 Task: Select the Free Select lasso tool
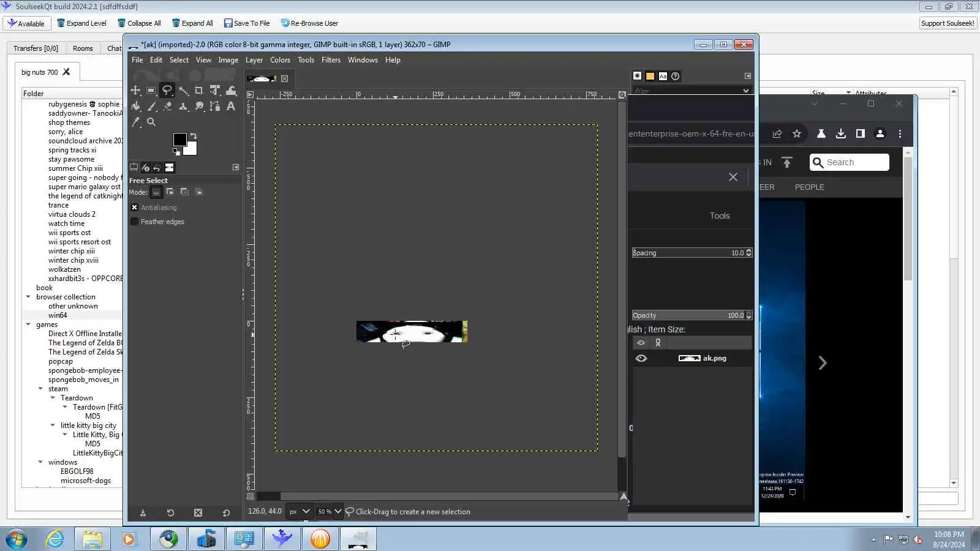coord(167,91)
